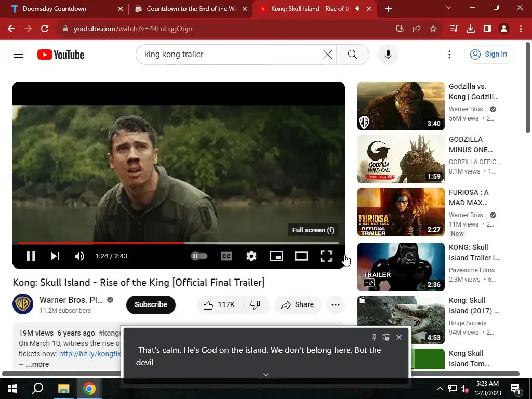Open muted volume tray icon

(x=465, y=389)
